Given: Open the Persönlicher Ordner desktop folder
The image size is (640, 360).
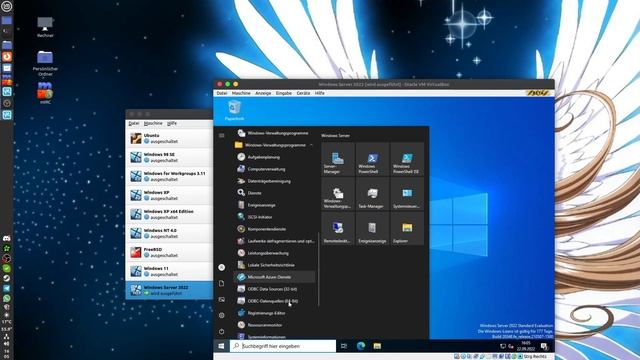Looking at the screenshot, I should (45, 63).
